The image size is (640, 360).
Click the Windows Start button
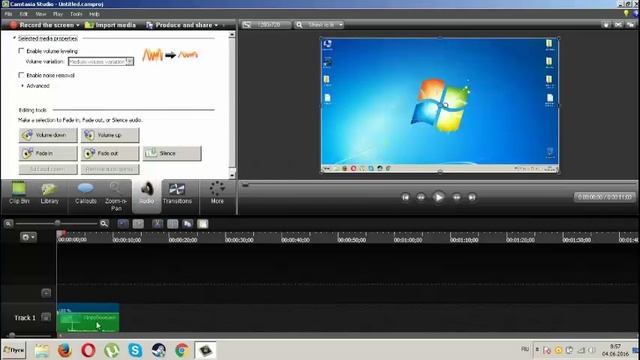tap(13, 350)
